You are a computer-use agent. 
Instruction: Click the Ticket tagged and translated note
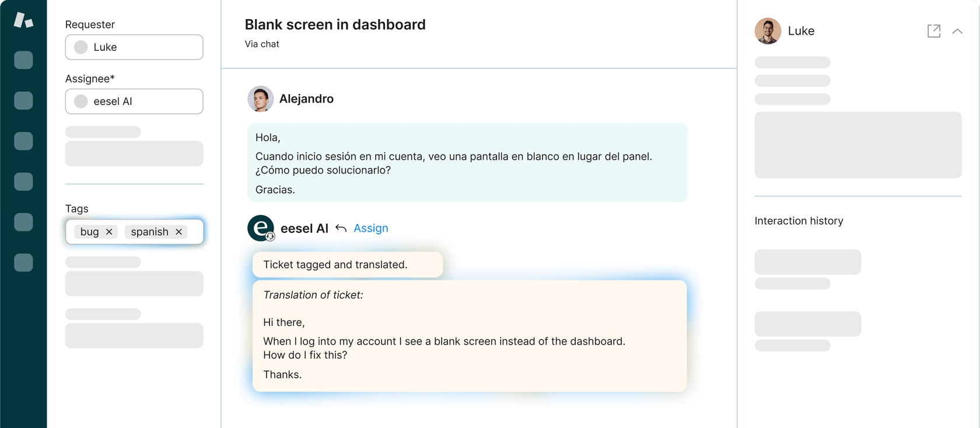click(x=348, y=265)
